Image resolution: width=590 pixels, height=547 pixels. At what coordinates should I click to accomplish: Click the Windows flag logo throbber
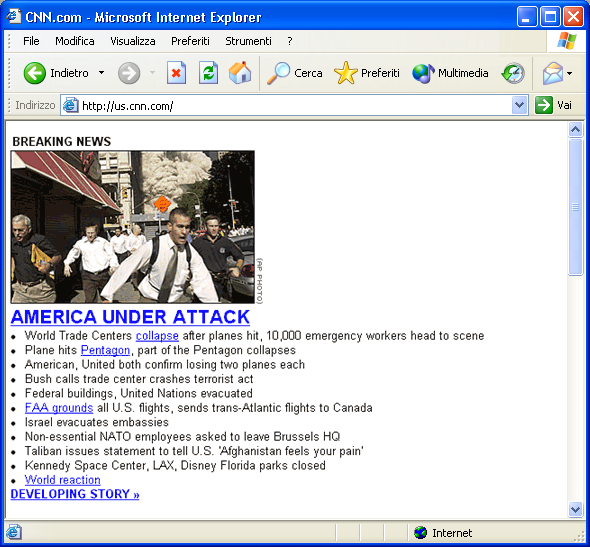567,41
